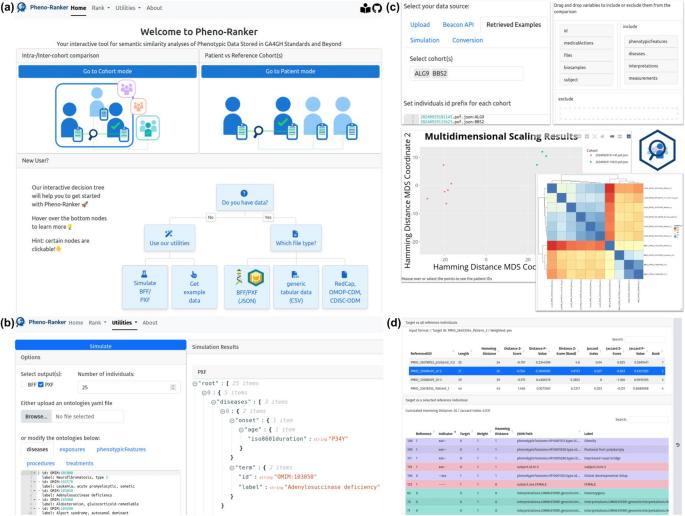Click the 'phenotypicFeatures' chip in include box
The width and height of the screenshot is (685, 516).
[650, 41]
